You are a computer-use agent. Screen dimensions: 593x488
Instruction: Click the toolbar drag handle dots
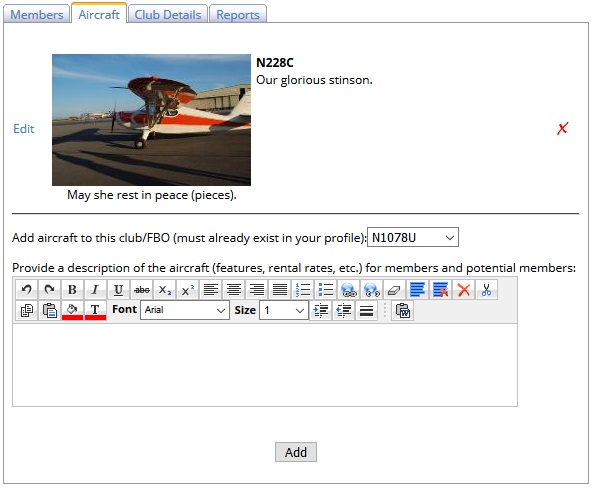[385, 311]
